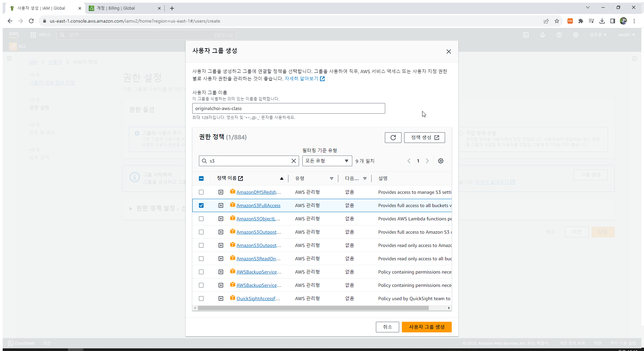
Task: Toggle select-all policies checkbox in header
Action: pos(201,178)
